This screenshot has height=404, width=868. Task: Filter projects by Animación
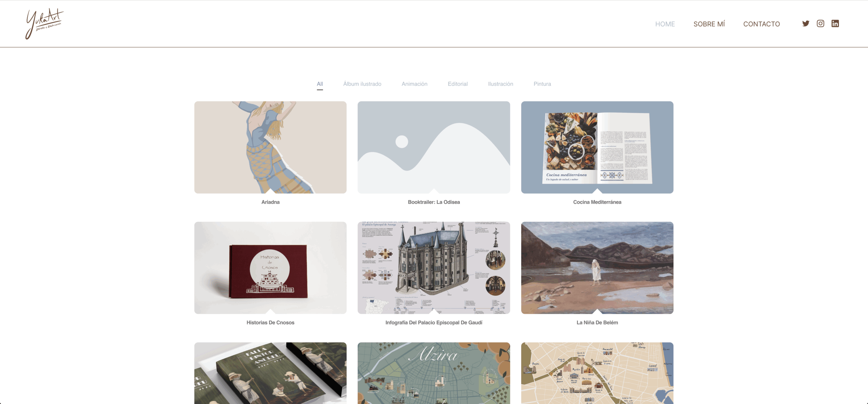pyautogui.click(x=414, y=84)
